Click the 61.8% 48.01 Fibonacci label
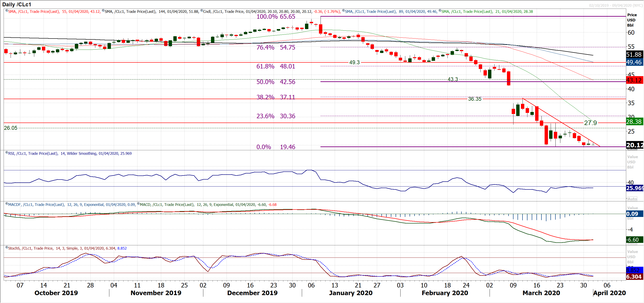Image resolution: width=644 pixels, height=303 pixels. point(276,66)
